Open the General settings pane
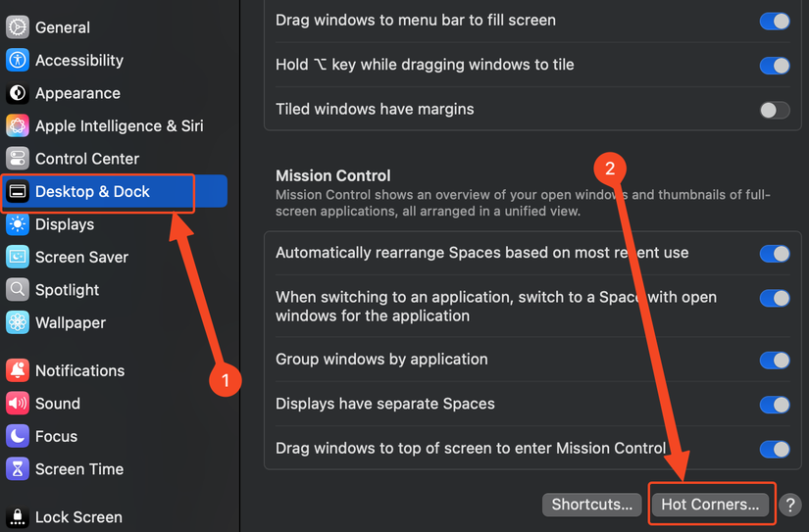Image resolution: width=809 pixels, height=532 pixels. point(115,27)
